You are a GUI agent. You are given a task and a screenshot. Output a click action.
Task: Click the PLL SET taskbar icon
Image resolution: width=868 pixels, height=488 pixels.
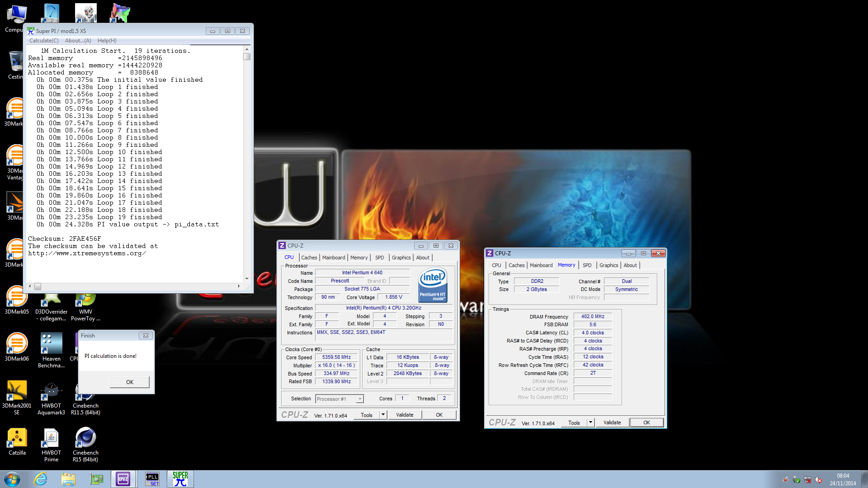[x=152, y=479]
